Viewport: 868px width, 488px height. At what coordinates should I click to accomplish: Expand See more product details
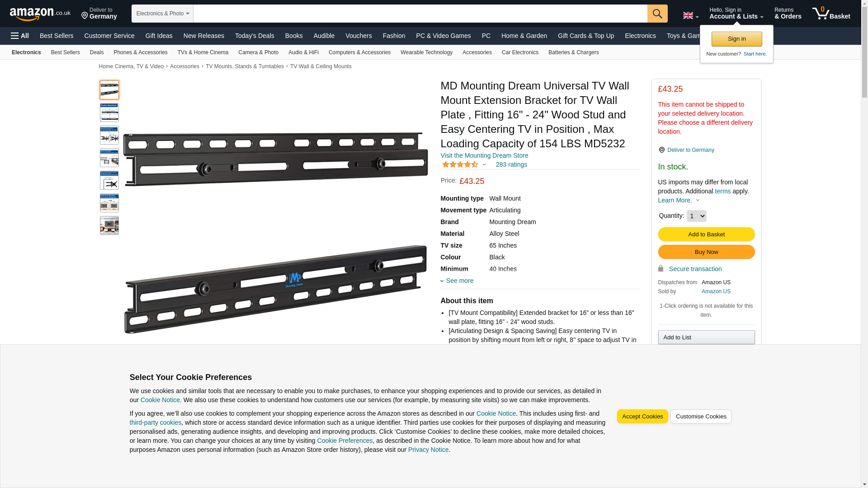457,281
